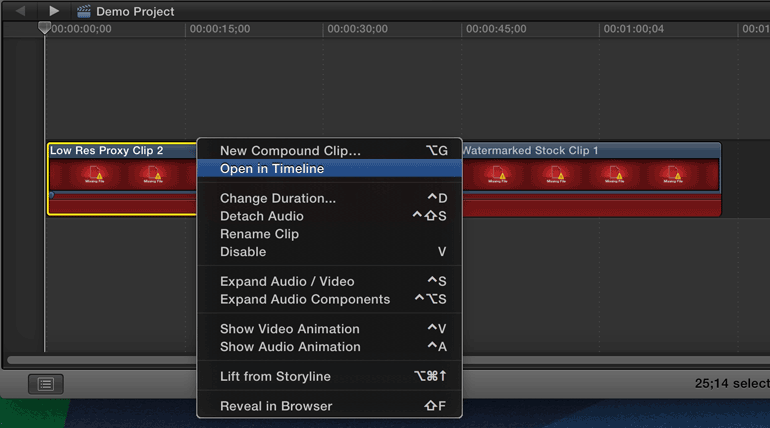Choose Expand Audio Components
This screenshot has height=428, width=770.
point(330,299)
